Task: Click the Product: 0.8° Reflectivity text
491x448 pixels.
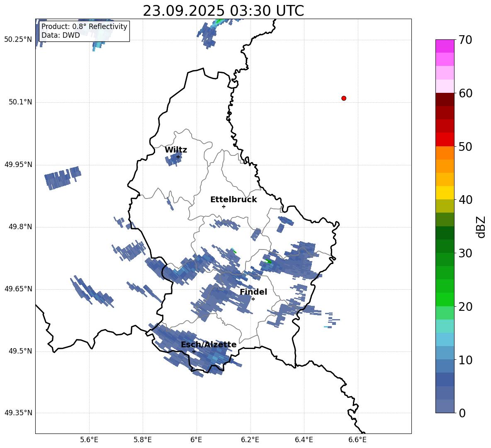Action: 84,26
